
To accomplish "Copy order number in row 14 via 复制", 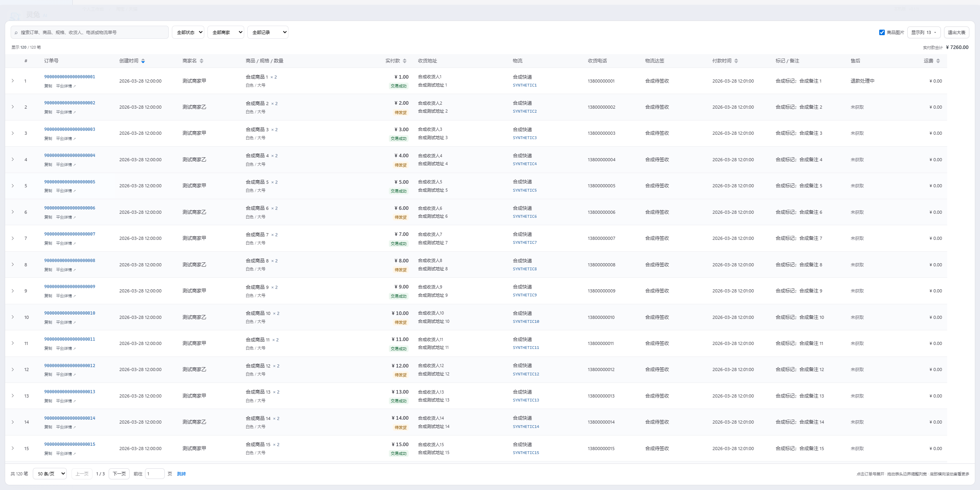I will [x=48, y=427].
